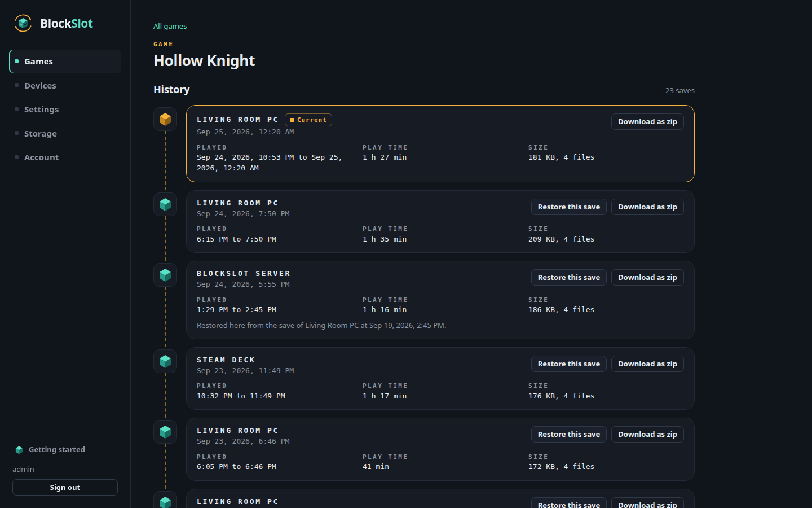Viewport: 812px width, 508px height.
Task: Restore the Steam Deck save
Action: tap(568, 364)
